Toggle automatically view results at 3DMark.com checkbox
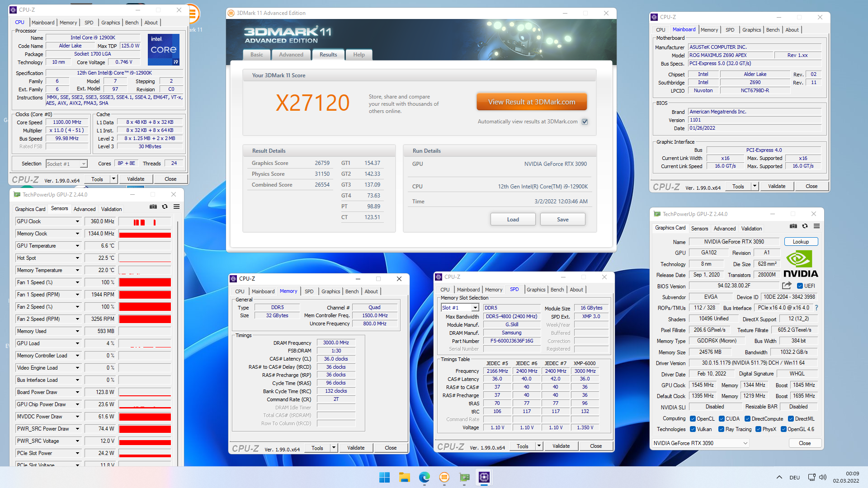Viewport: 868px width, 488px height. click(585, 122)
